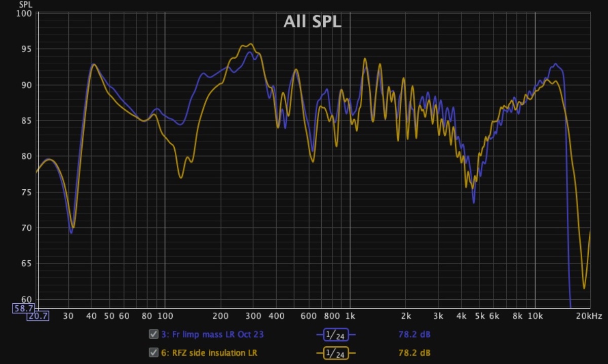Screen dimensions: 608x364
Task: Select the '6: RFZ side insulation LR' trace label
Action: [210, 353]
